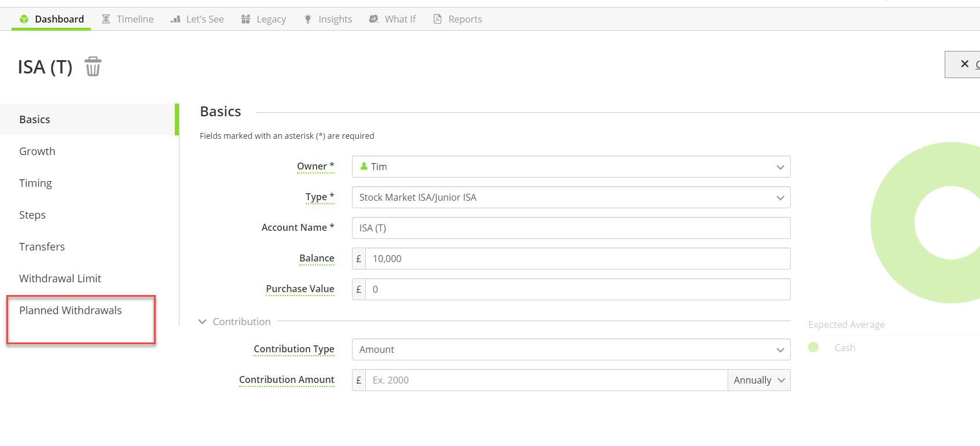980x446 pixels.
Task: Click the Cash legend label
Action: tap(845, 348)
